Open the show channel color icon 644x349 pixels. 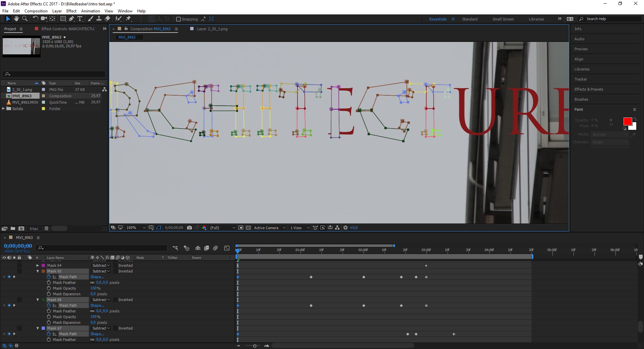click(x=204, y=228)
